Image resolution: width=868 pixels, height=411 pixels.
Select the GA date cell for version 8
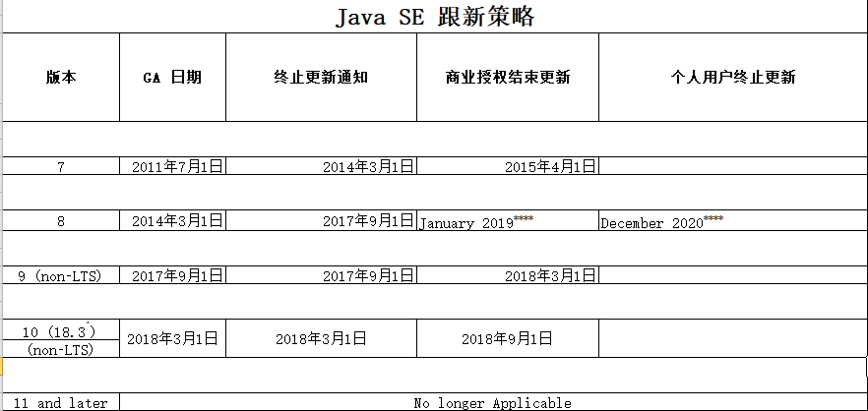click(x=172, y=222)
